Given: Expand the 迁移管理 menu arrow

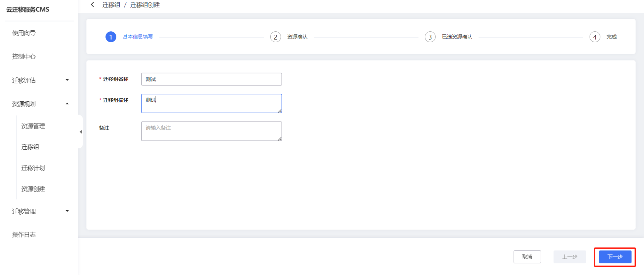Looking at the screenshot, I should coord(67,211).
